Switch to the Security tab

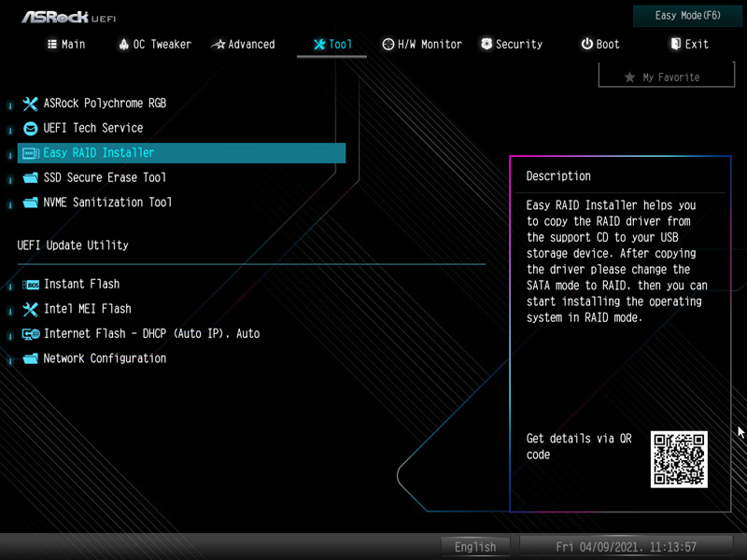tap(512, 44)
